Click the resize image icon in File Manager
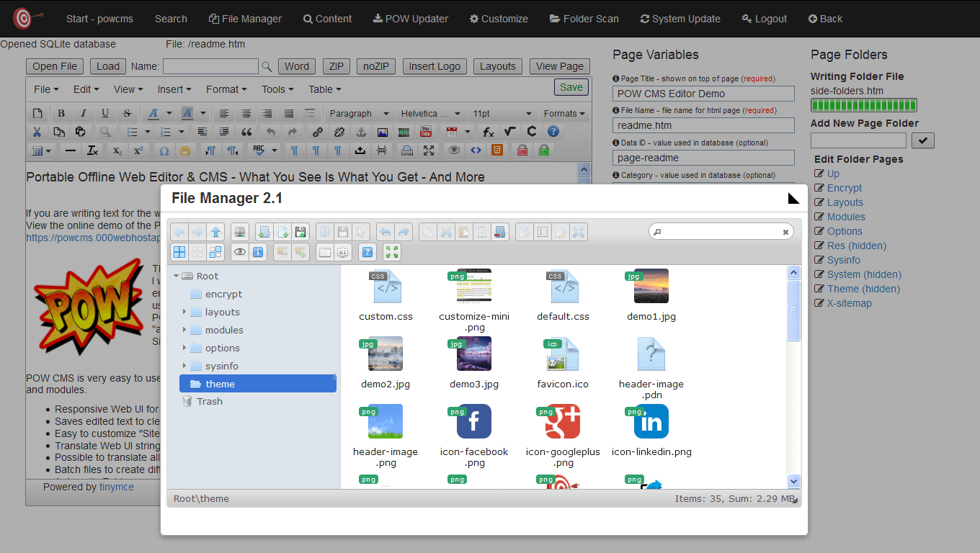The width and height of the screenshot is (980, 553). pos(578,232)
